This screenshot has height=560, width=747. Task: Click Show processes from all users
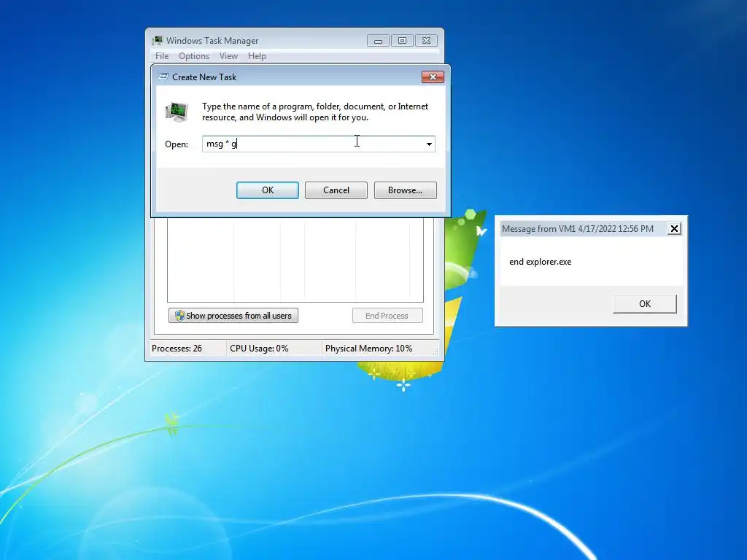(x=233, y=315)
